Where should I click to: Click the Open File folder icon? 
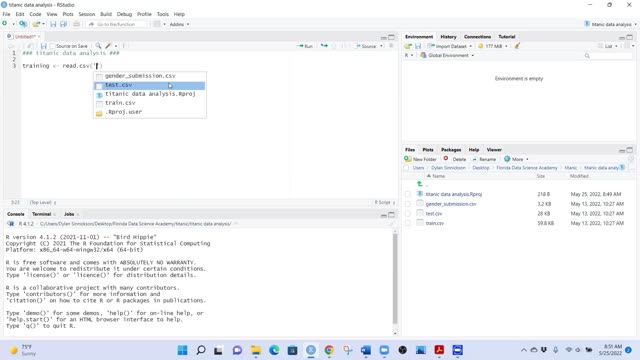coord(36,24)
